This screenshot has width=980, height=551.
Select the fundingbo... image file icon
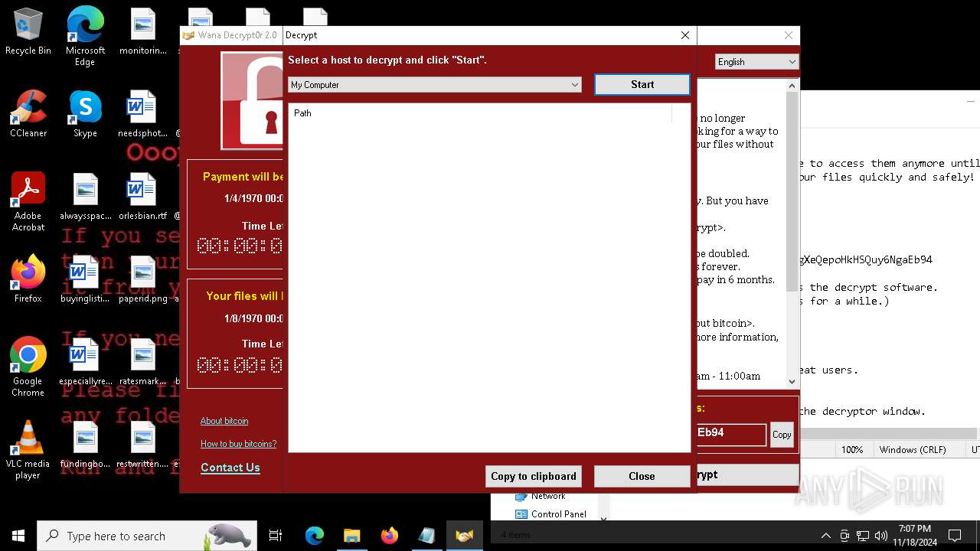[x=85, y=445]
